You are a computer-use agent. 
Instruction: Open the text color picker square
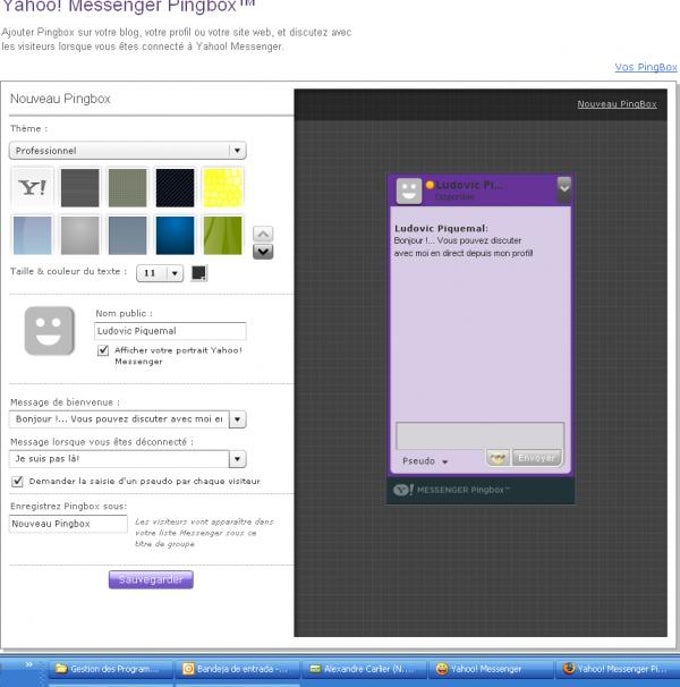click(199, 273)
